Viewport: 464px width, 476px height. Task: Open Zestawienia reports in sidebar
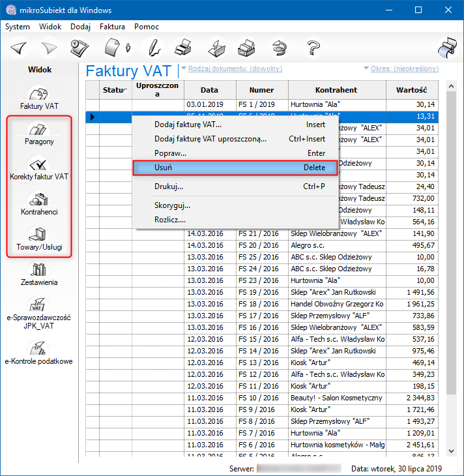[39, 274]
